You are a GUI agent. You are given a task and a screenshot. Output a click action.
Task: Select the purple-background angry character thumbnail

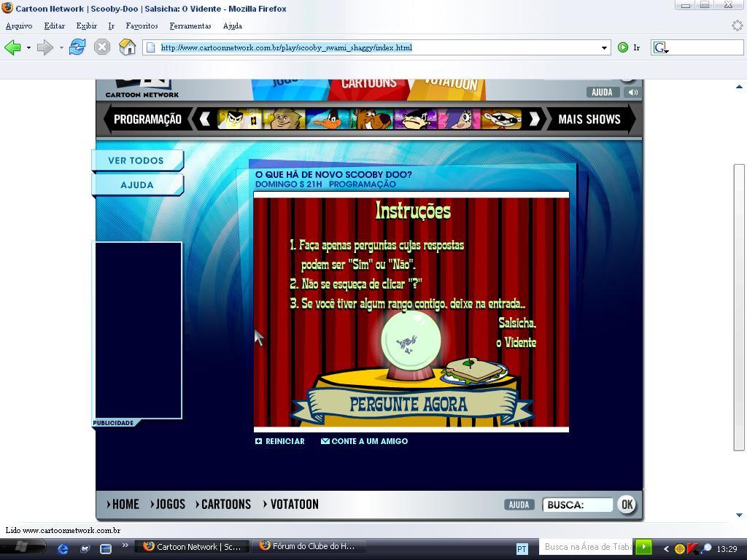415,119
